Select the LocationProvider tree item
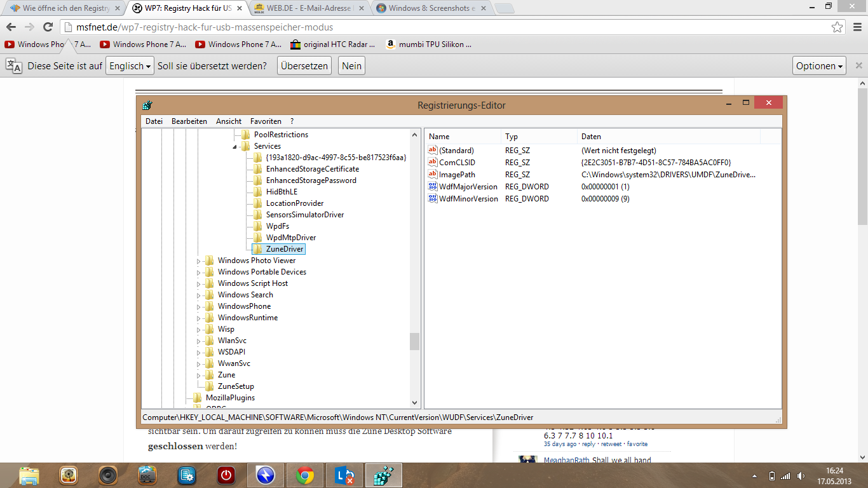 tap(295, 203)
